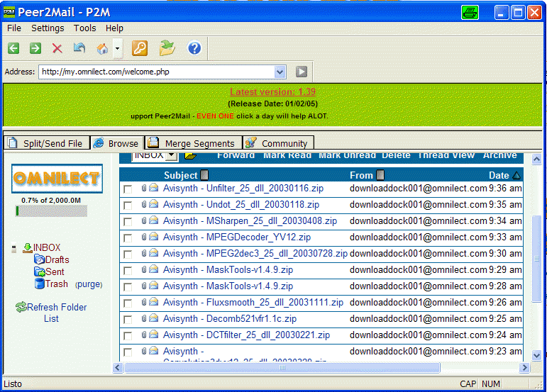
Task: Open the Tools menu
Action: 84,28
